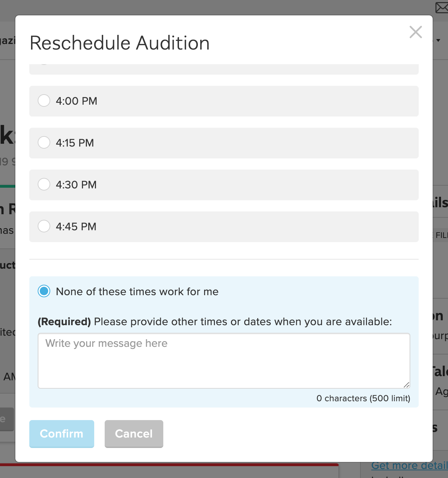448x478 pixels.
Task: Toggle the 'None of these times' radio
Action: point(44,291)
